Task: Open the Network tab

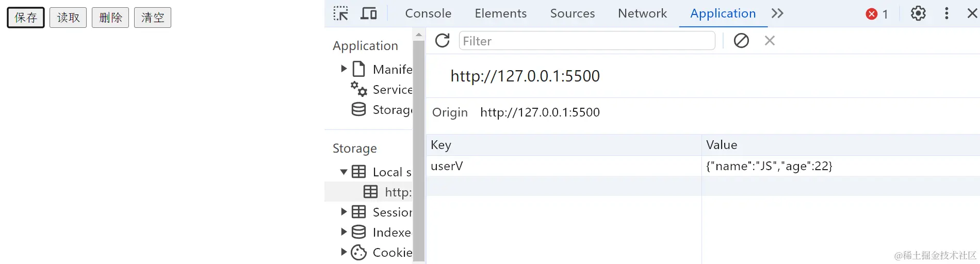Action: point(642,13)
